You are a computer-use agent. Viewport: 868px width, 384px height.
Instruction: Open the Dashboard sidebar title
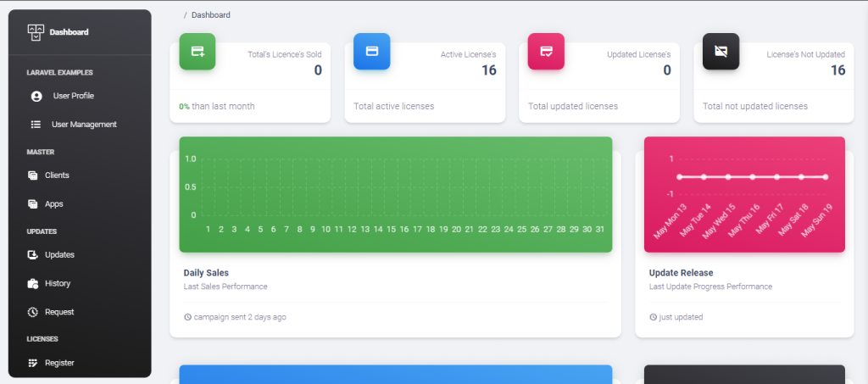(70, 32)
